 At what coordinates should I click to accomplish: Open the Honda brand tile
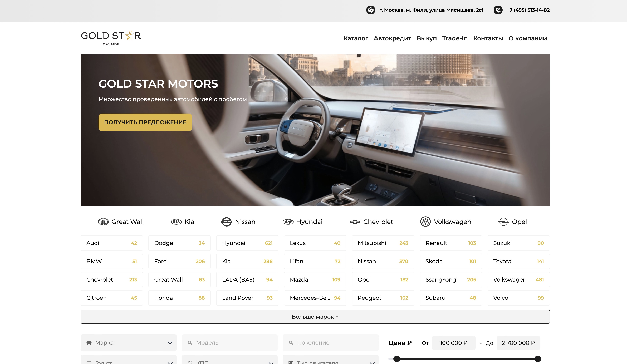pos(179,298)
